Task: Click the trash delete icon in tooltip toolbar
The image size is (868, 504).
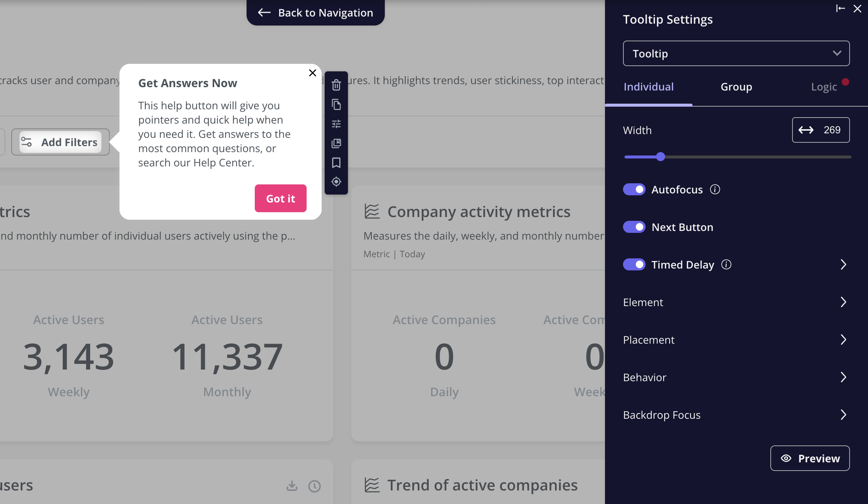Action: [336, 85]
